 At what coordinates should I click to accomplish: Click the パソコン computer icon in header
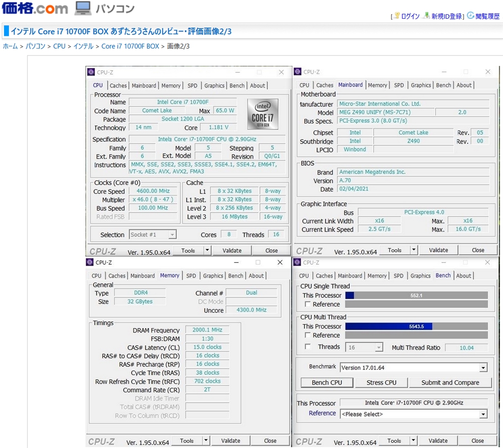(x=83, y=8)
